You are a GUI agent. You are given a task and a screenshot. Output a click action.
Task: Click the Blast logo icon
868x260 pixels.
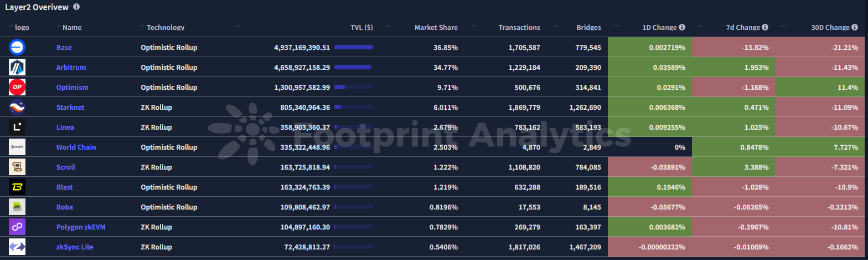pyautogui.click(x=17, y=187)
